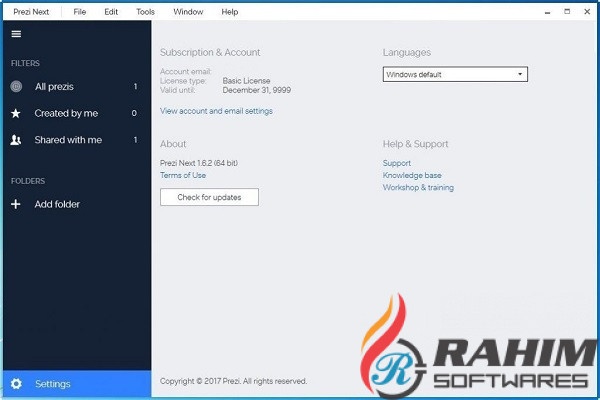Open the Languages dropdown arrow
The height and width of the screenshot is (400, 600).
point(520,74)
